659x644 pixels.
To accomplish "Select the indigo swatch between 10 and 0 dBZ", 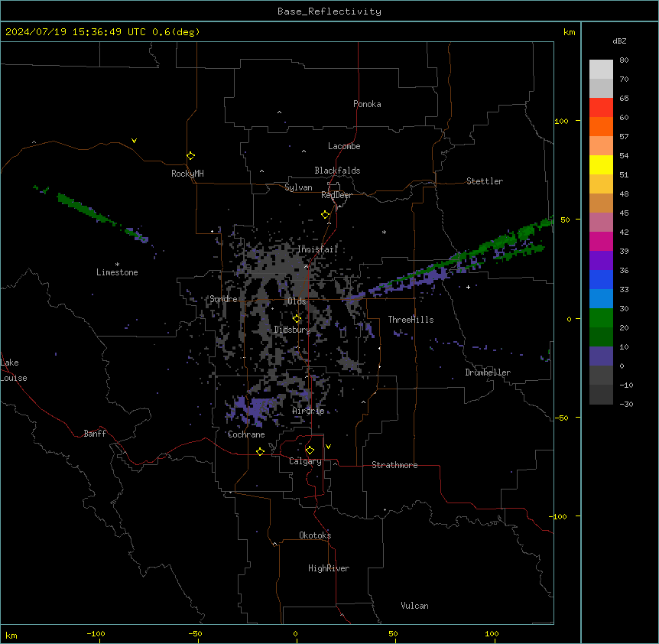I will pos(601,356).
